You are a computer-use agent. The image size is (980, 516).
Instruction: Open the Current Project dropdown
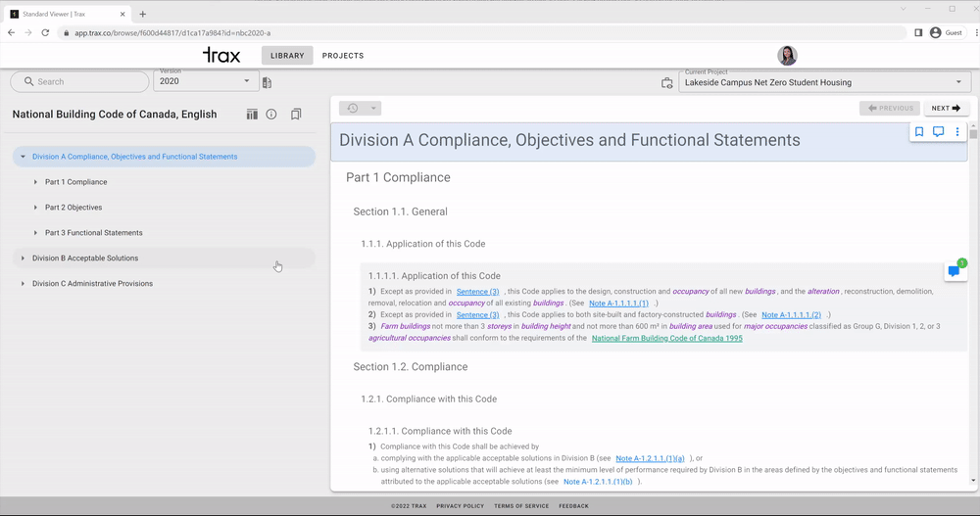824,82
